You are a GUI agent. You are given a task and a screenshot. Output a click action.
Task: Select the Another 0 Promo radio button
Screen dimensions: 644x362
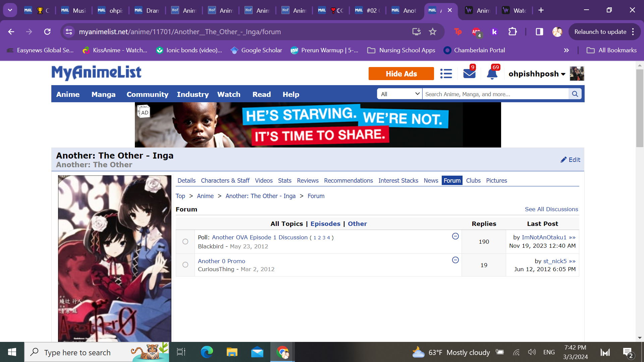click(x=185, y=265)
